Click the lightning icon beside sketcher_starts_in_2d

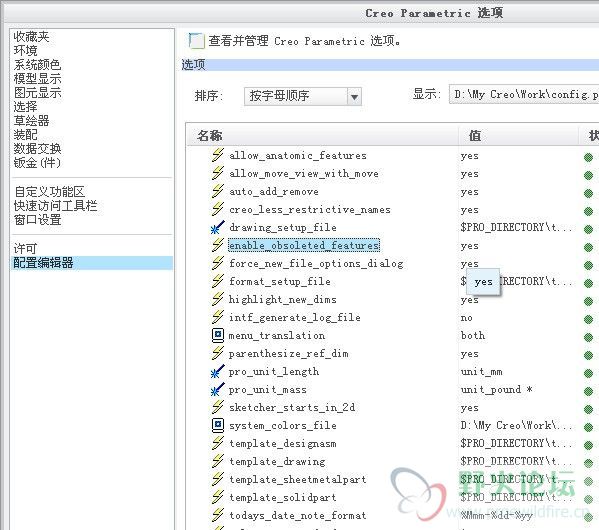[218, 407]
